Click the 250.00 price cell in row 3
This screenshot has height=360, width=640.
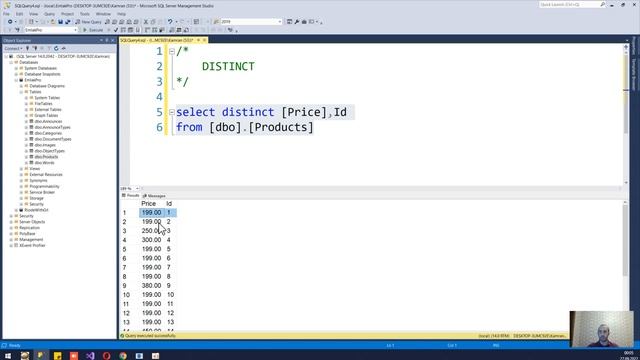click(x=151, y=231)
